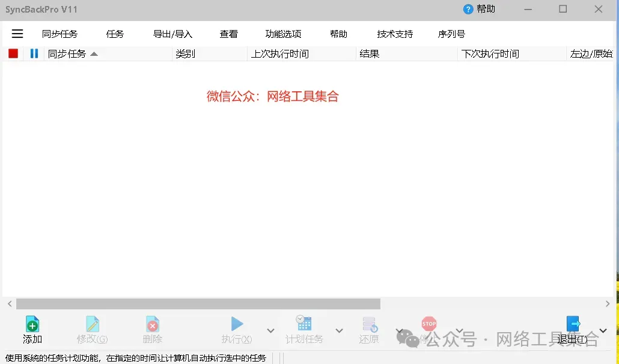619x364 pixels.
Task: Open the 序列号 menu
Action: [451, 34]
